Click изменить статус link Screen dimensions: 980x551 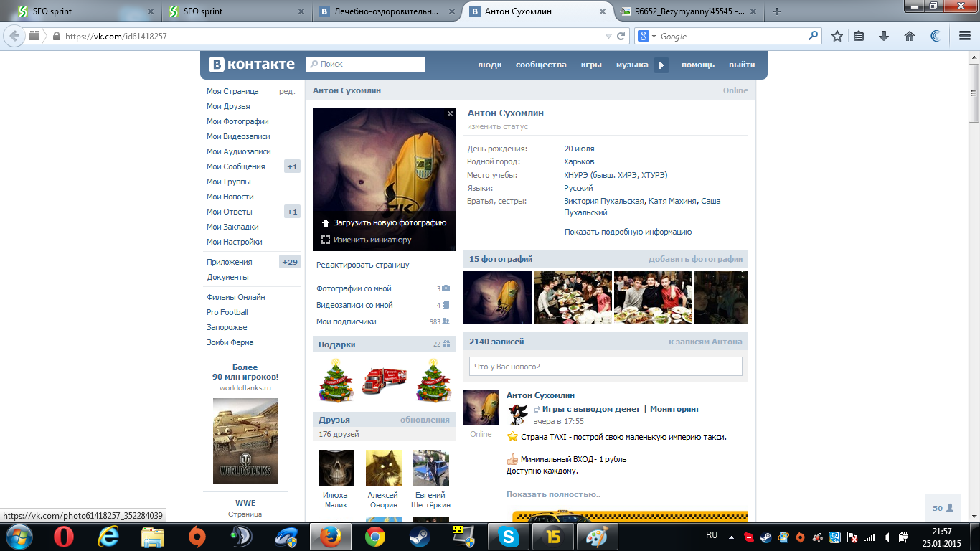pyautogui.click(x=497, y=126)
